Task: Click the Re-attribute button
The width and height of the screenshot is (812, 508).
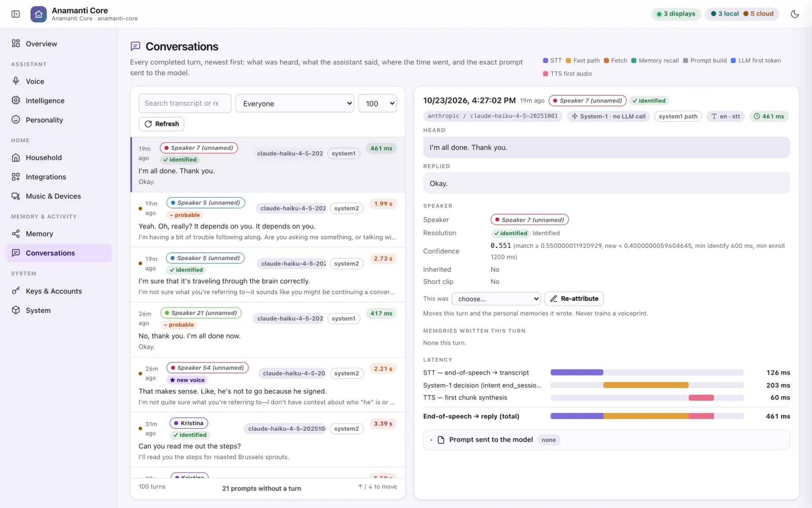Action: click(x=574, y=299)
